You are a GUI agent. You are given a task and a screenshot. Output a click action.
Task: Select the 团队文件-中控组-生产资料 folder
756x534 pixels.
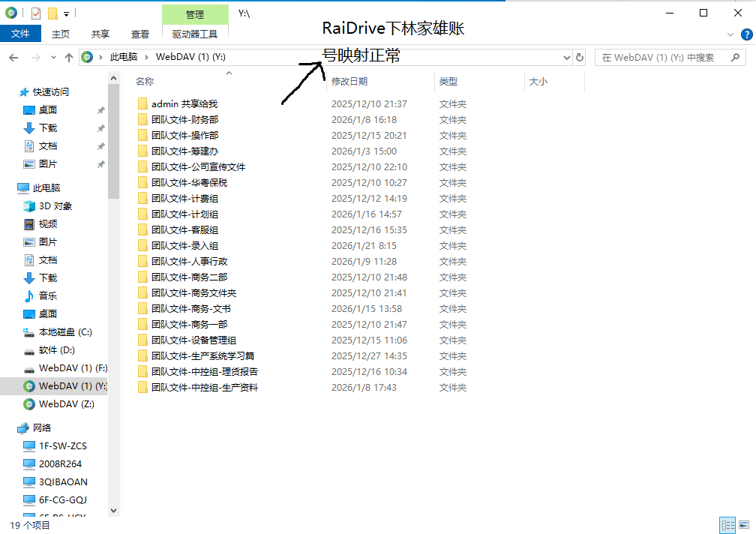[205, 388]
